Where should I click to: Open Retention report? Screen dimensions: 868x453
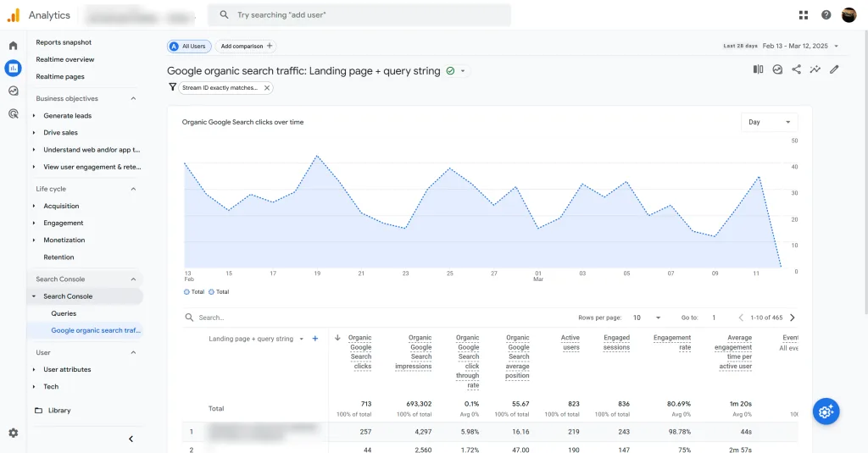coord(58,257)
